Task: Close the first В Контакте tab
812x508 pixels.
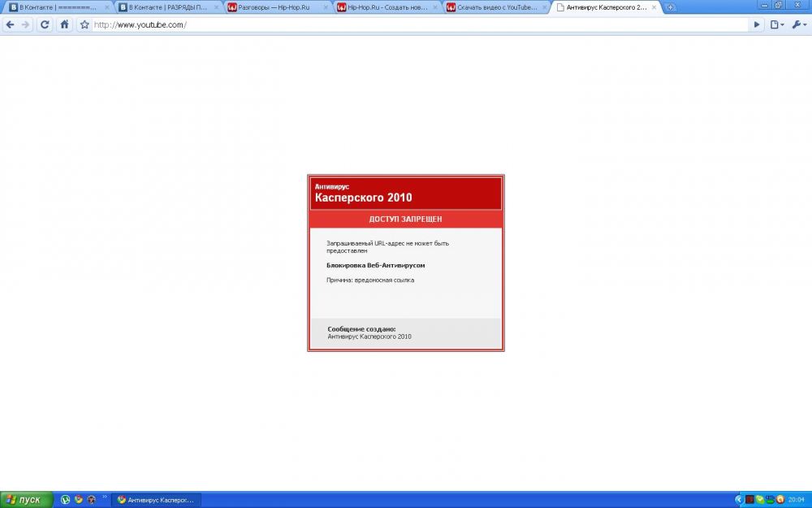Action: pyautogui.click(x=107, y=7)
